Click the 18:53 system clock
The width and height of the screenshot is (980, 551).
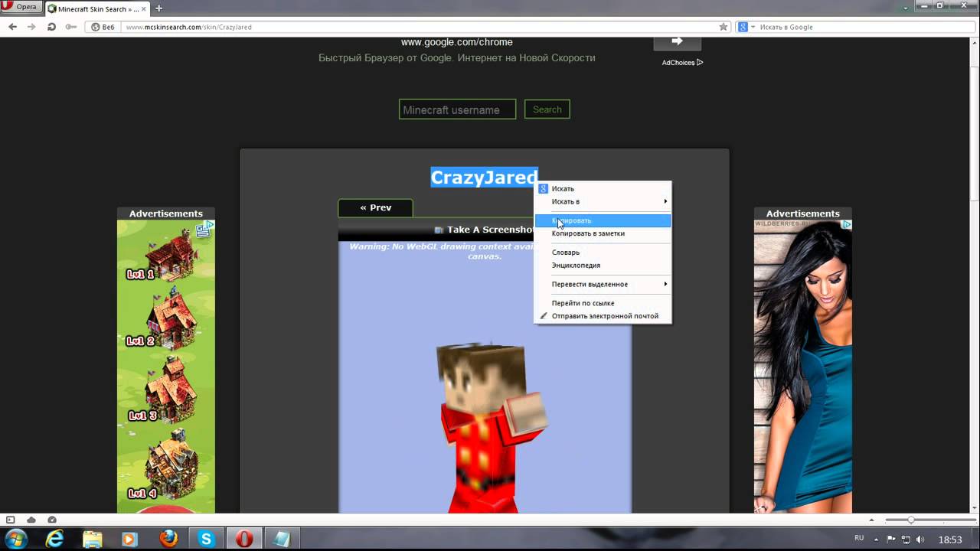point(950,540)
